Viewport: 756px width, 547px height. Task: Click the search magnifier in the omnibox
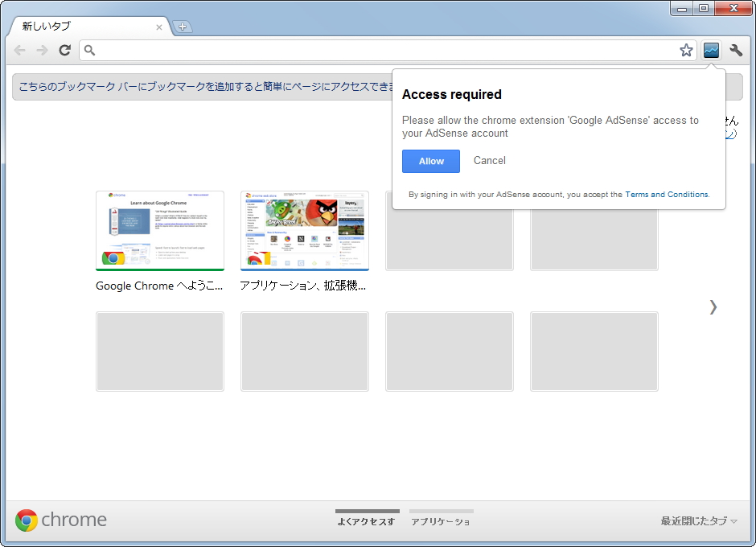click(x=88, y=50)
